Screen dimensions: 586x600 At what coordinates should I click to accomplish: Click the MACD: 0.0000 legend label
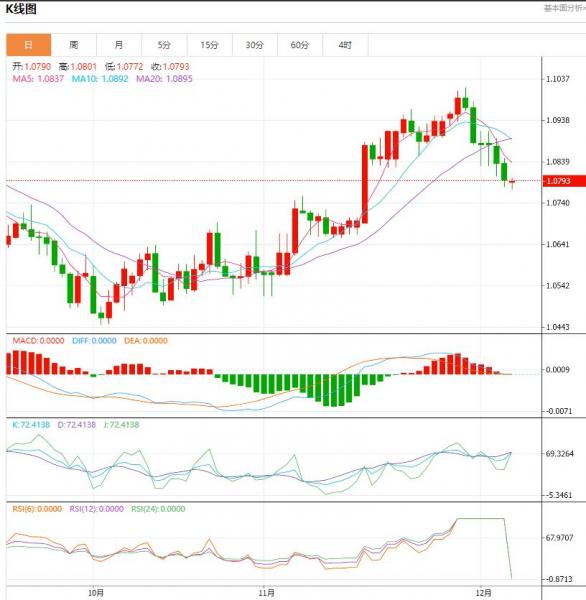(x=38, y=341)
